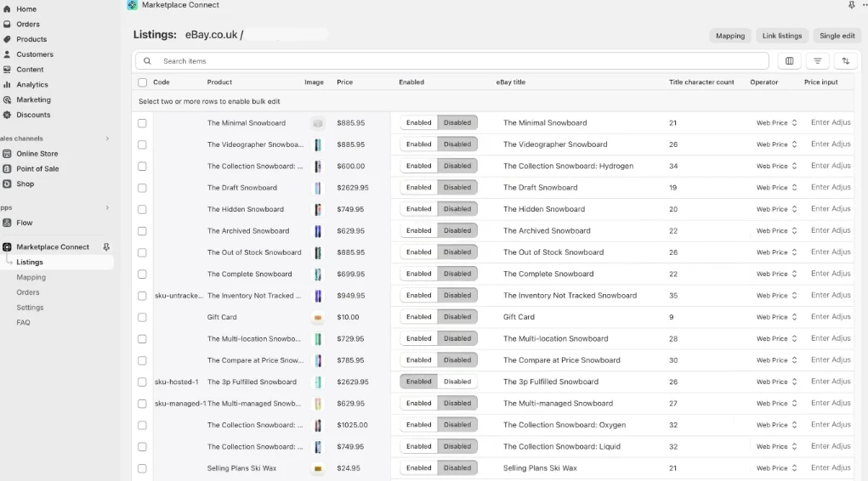Open the filter icon button
Screen dimensions: 868x481
(x=817, y=61)
